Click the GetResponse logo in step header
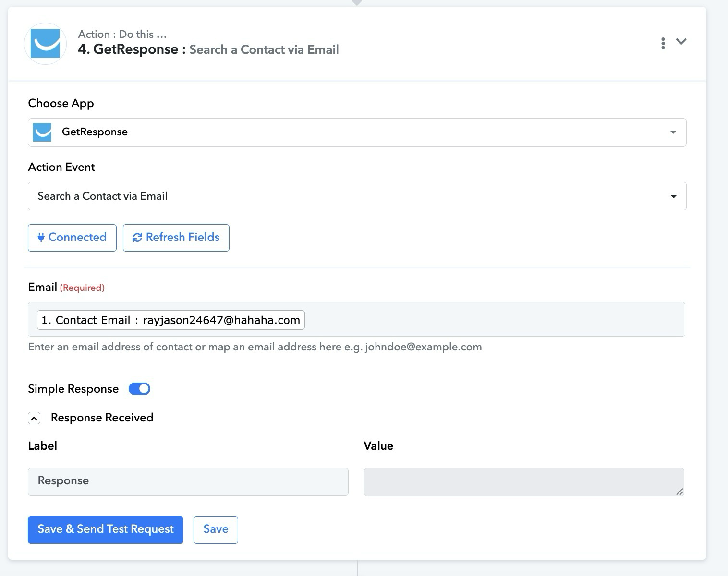This screenshot has height=576, width=728. click(x=45, y=44)
